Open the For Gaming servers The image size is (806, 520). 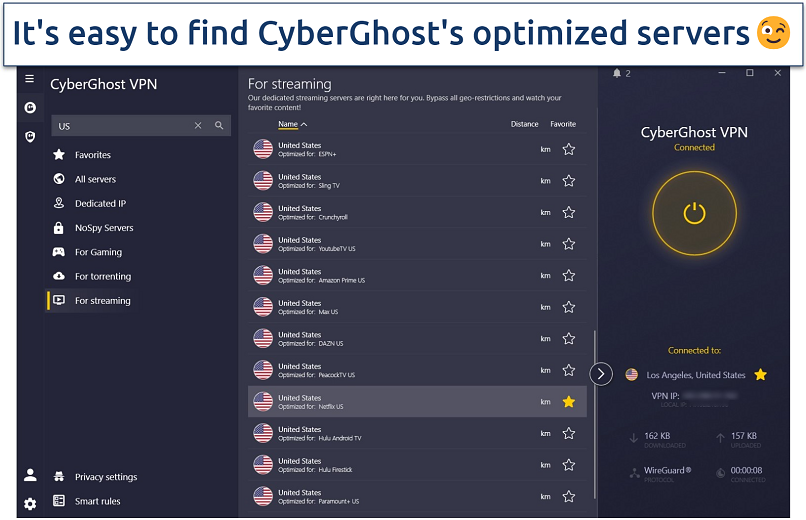coord(98,252)
